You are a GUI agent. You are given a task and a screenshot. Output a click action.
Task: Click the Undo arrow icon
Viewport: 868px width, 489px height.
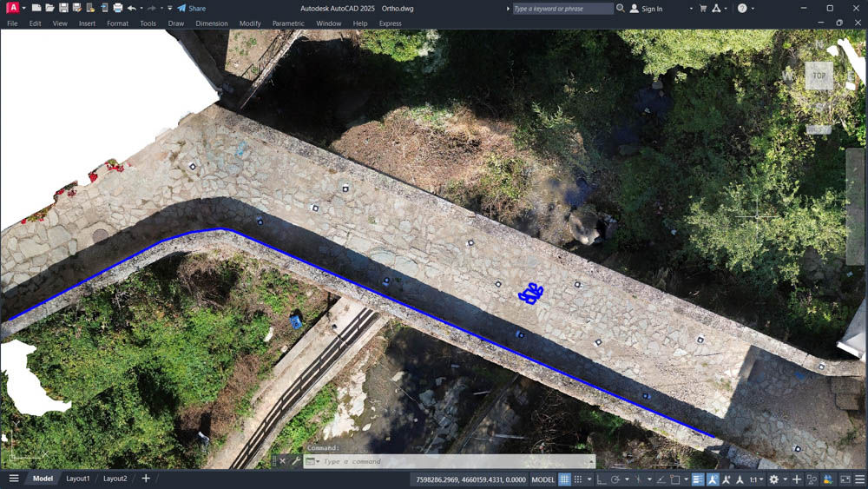(x=132, y=8)
